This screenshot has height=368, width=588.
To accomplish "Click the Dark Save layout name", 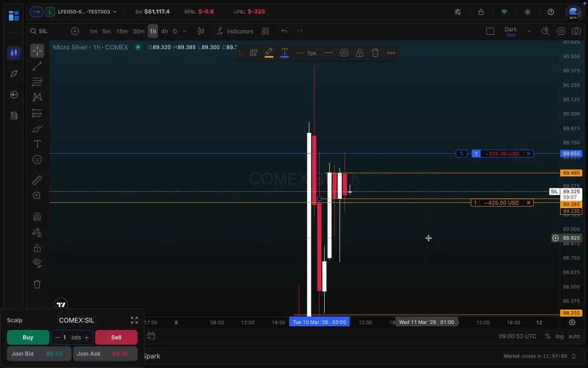I will pos(511,32).
